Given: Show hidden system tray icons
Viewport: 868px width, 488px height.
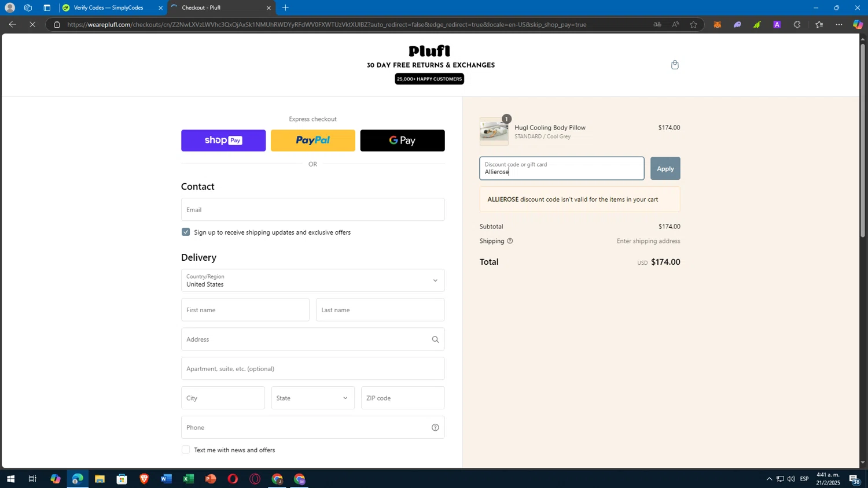Looking at the screenshot, I should pos(769,479).
